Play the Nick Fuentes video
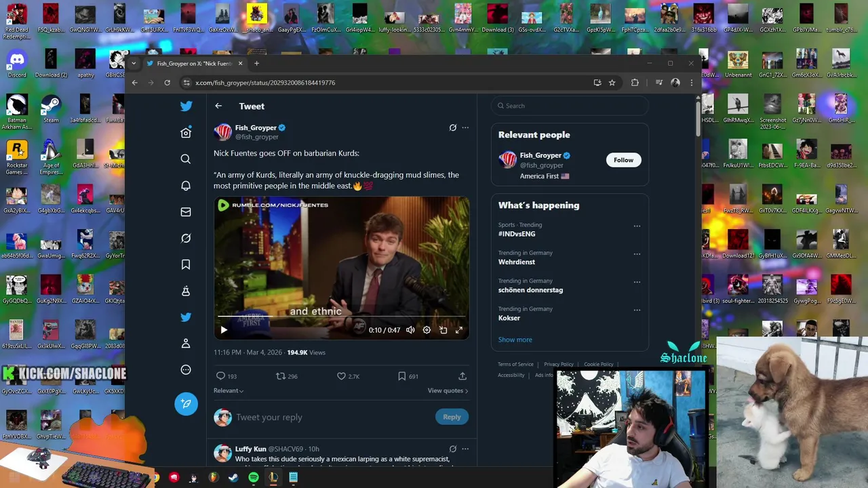Viewport: 868px width, 488px height. click(x=224, y=330)
